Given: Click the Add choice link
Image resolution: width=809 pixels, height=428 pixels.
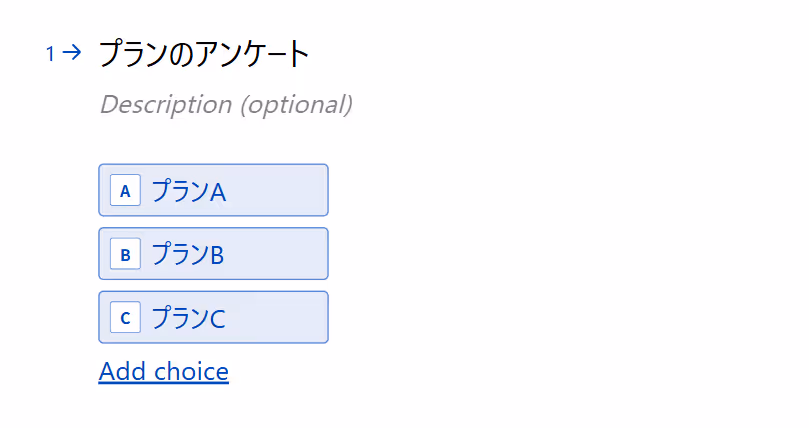Looking at the screenshot, I should click(x=164, y=371).
